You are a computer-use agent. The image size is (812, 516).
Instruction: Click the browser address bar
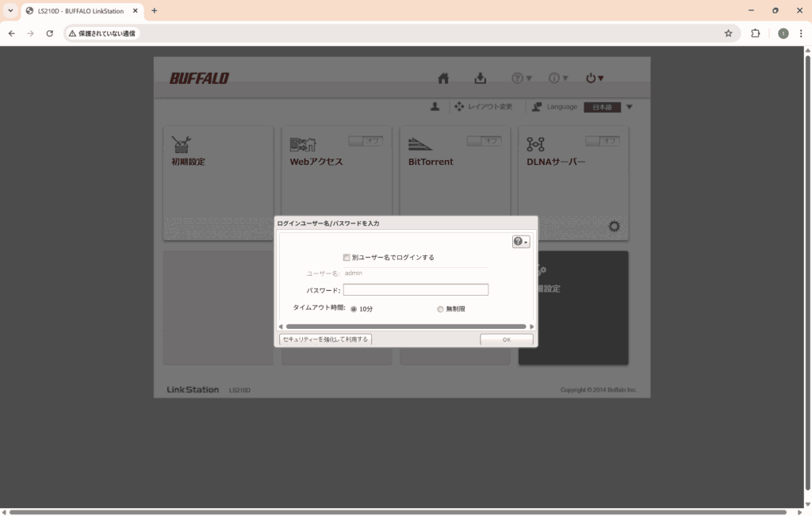pos(401,33)
